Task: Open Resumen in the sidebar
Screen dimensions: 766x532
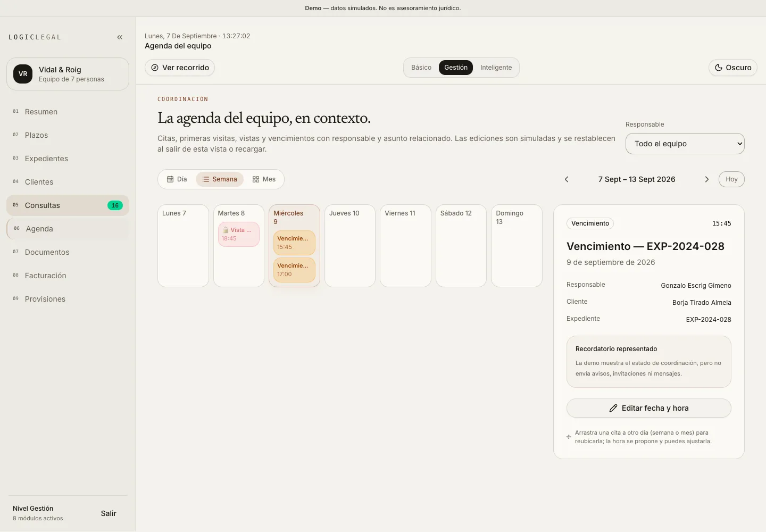Action: (68, 112)
